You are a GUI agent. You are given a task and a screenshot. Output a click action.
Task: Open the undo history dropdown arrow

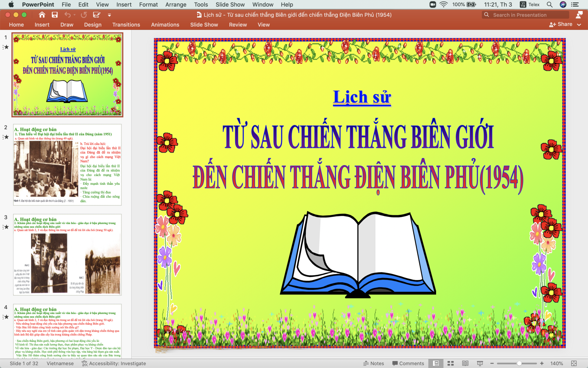point(74,15)
